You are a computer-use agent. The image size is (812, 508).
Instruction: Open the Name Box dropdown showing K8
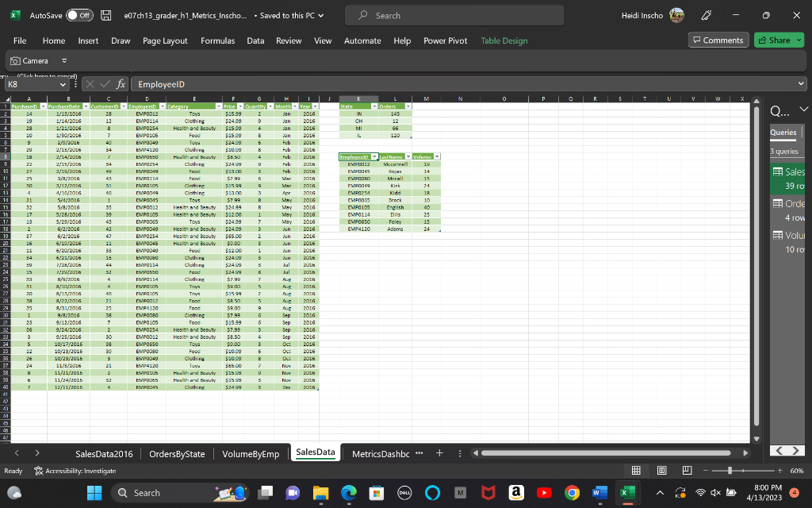point(62,84)
